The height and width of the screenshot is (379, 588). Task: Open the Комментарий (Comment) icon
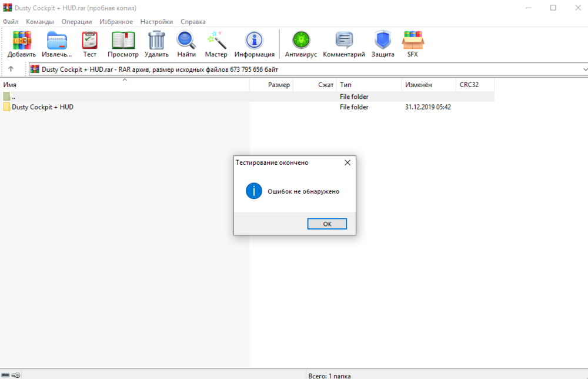click(343, 40)
